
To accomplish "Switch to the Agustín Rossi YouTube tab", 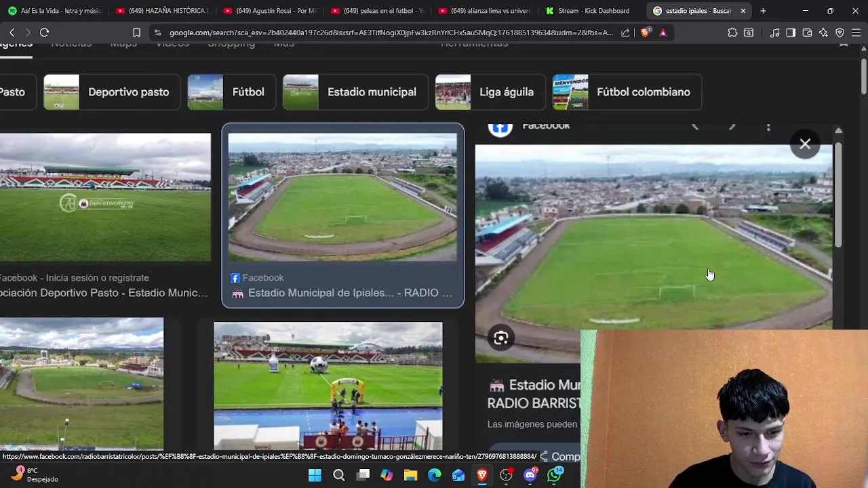I will pyautogui.click(x=270, y=11).
